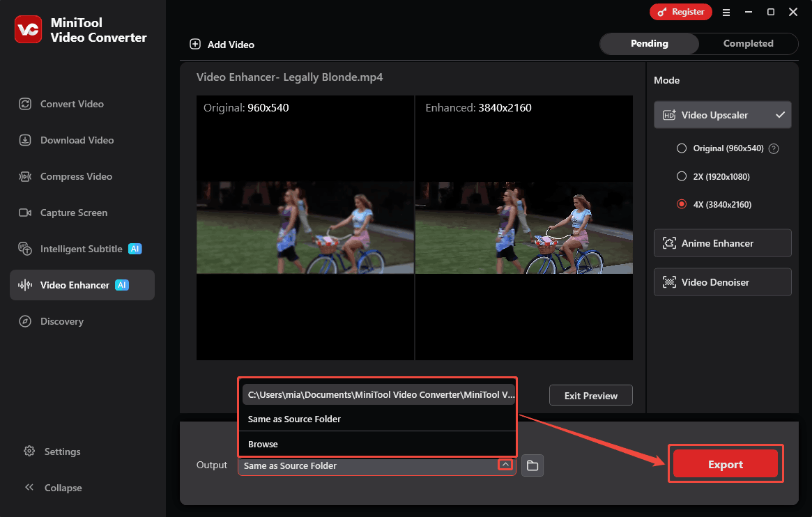Switch to the Completed tab
The width and height of the screenshot is (812, 517).
[x=748, y=43]
